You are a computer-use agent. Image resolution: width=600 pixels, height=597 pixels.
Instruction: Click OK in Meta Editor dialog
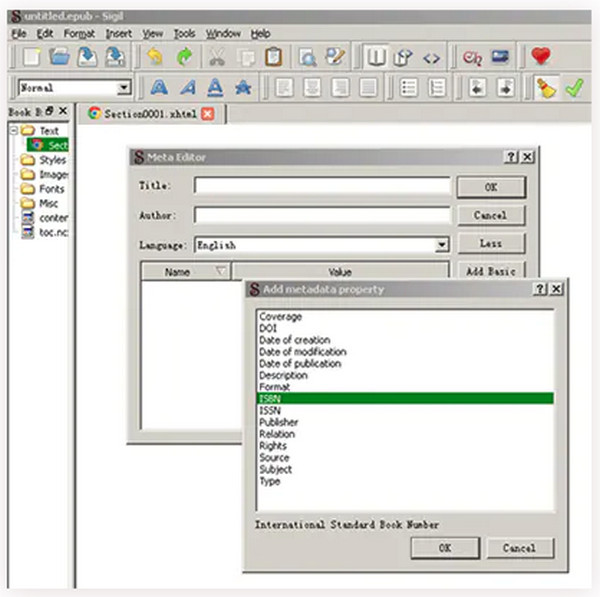(x=491, y=187)
